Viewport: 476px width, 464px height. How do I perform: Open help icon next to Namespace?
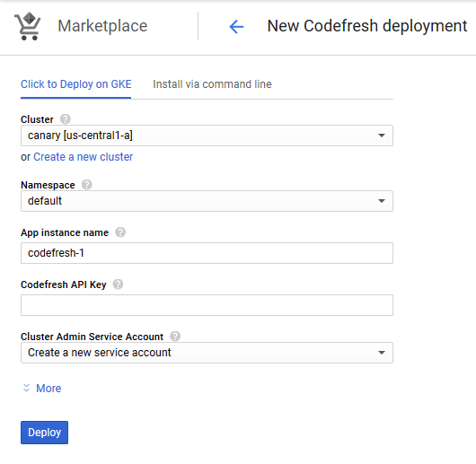coord(87,185)
